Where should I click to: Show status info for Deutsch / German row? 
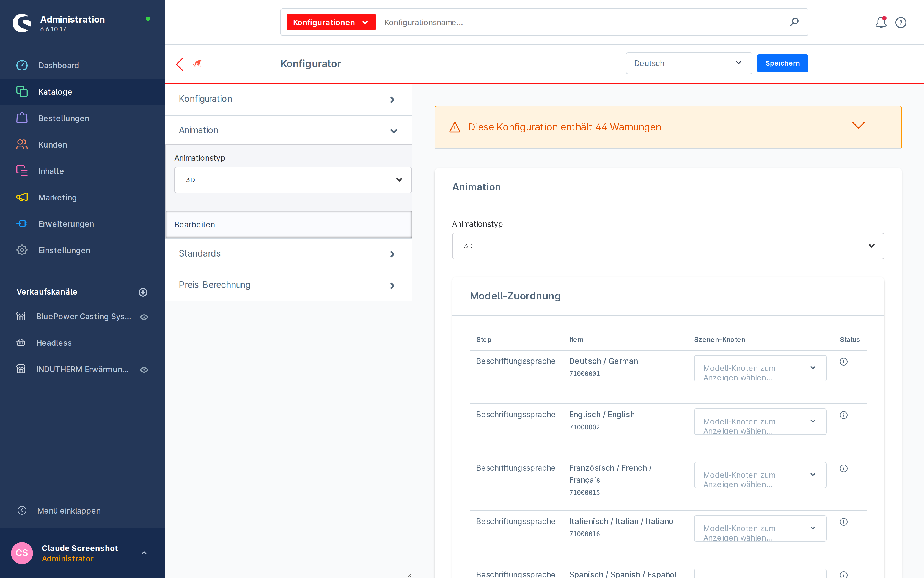(843, 362)
